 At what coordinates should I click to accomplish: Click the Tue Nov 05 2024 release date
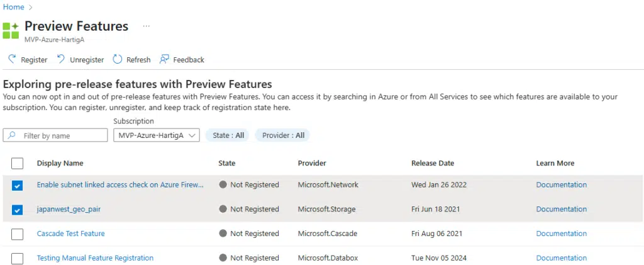click(x=438, y=258)
